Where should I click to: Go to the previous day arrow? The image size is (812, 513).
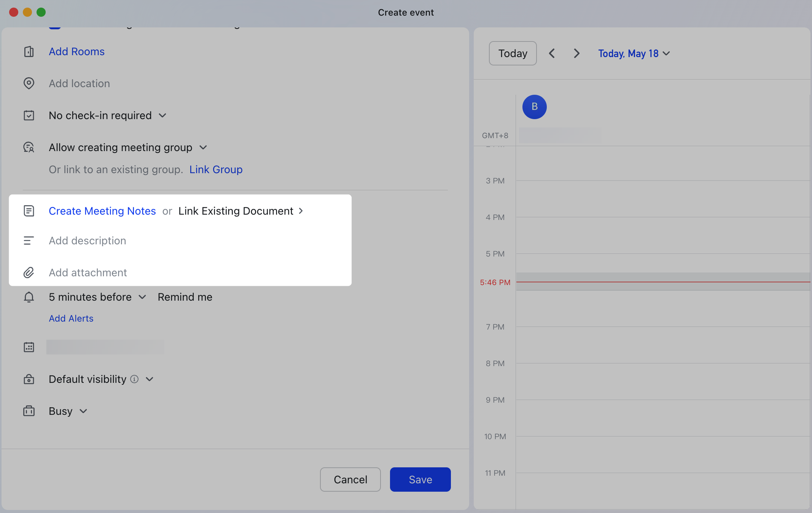(x=552, y=53)
